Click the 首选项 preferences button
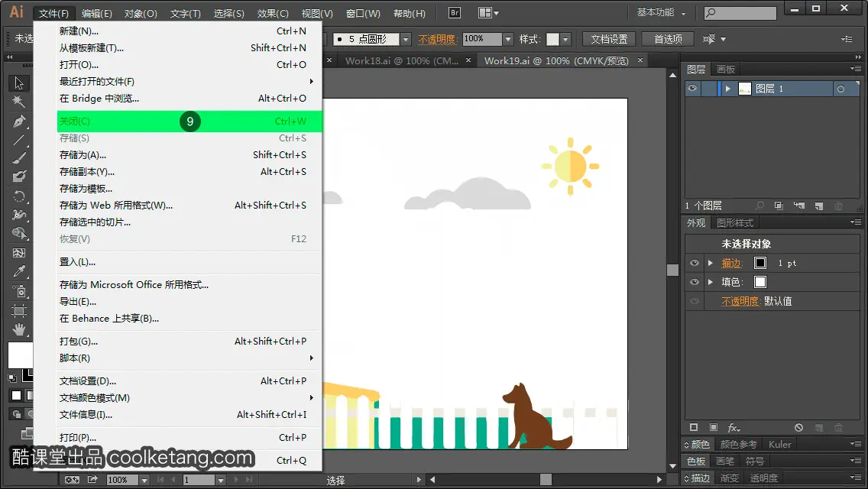The image size is (868, 489). point(668,39)
